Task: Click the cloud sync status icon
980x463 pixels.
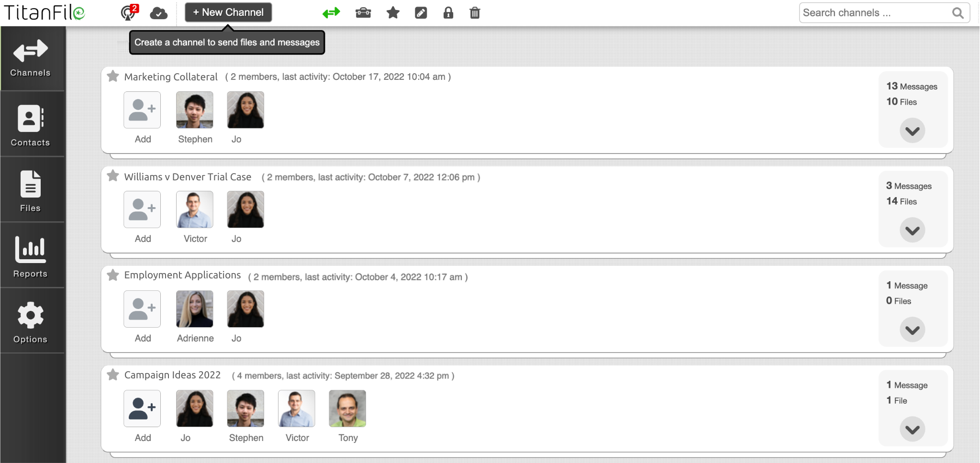Action: click(158, 13)
